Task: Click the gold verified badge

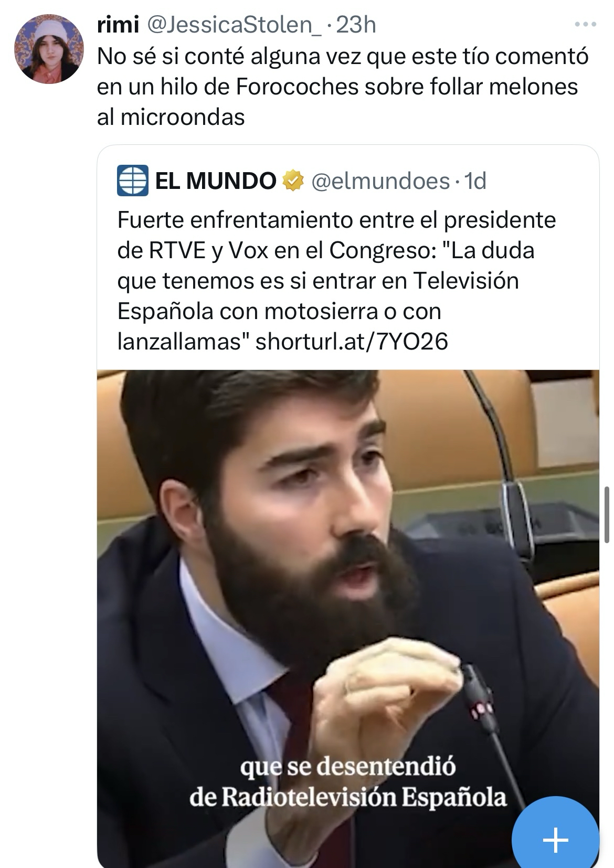Action: (x=294, y=181)
